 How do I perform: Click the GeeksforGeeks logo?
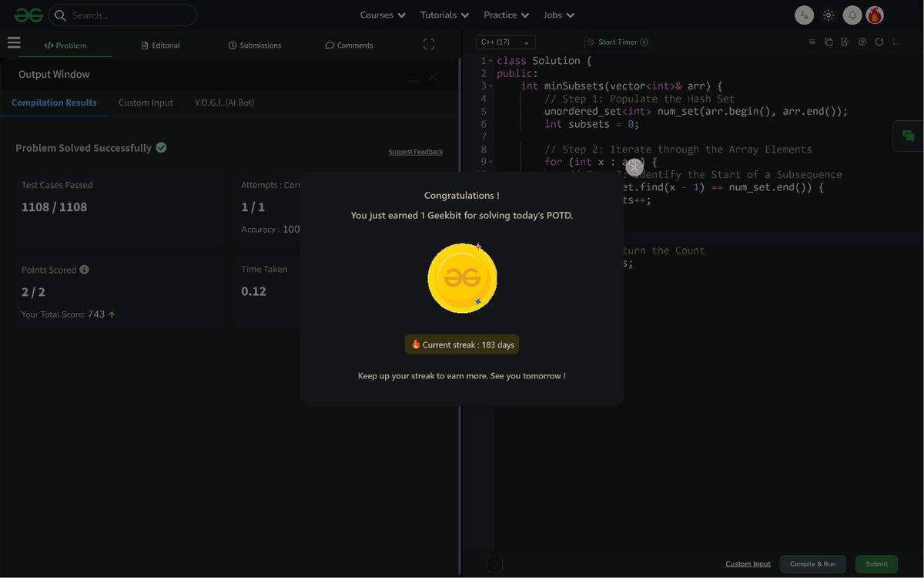[28, 15]
